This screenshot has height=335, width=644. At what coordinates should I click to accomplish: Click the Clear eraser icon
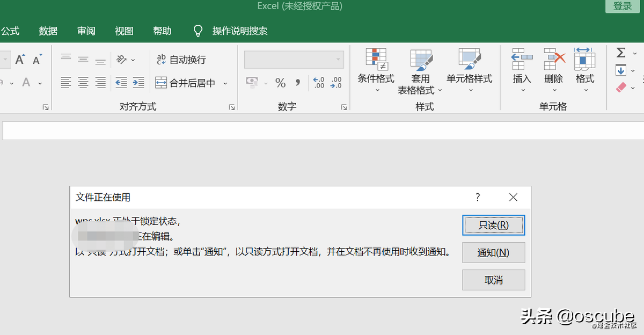pyautogui.click(x=621, y=87)
